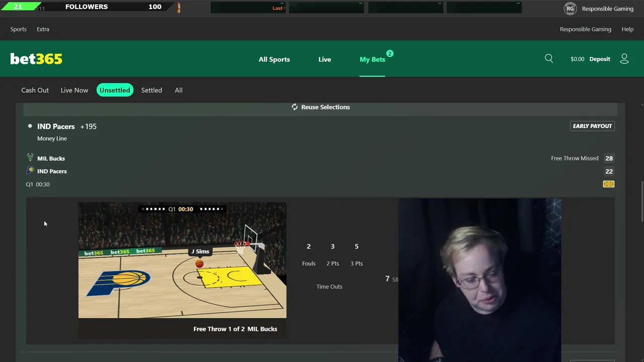Screen dimensions: 644x362
Task: Show Settled bets
Action: (x=151, y=90)
